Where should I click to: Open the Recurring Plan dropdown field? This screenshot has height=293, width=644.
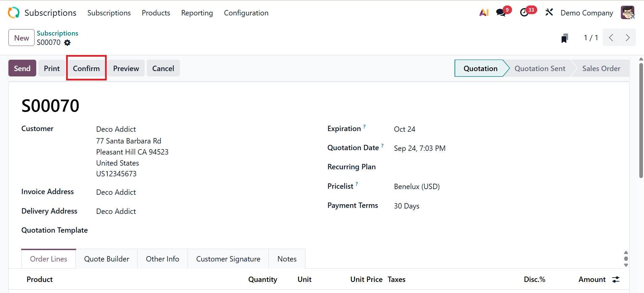click(470, 167)
